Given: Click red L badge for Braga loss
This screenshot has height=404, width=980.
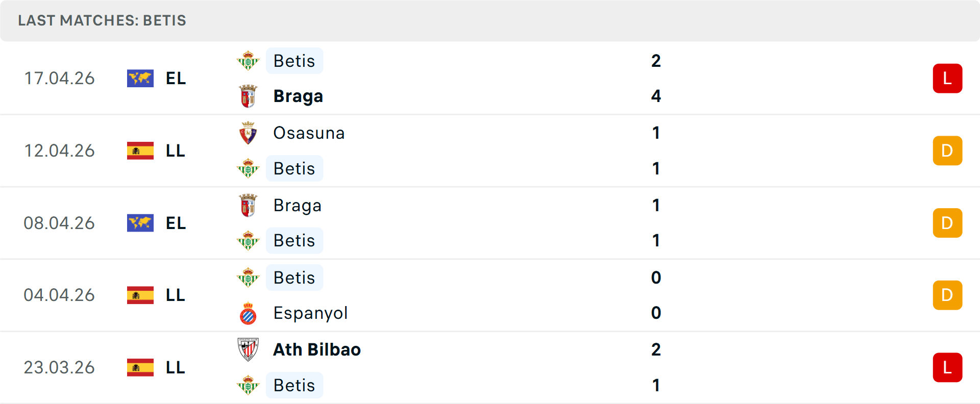Looking at the screenshot, I should pos(947,79).
